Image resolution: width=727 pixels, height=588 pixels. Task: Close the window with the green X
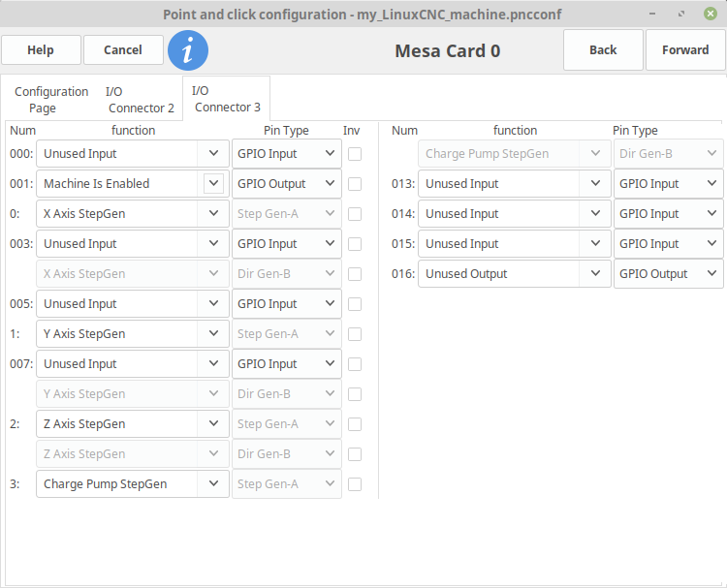[710, 14]
